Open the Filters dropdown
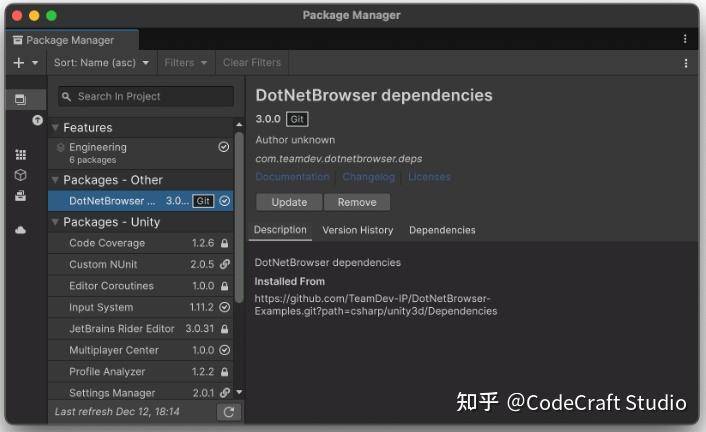Viewport: 706px width, 432px height. pyautogui.click(x=186, y=63)
